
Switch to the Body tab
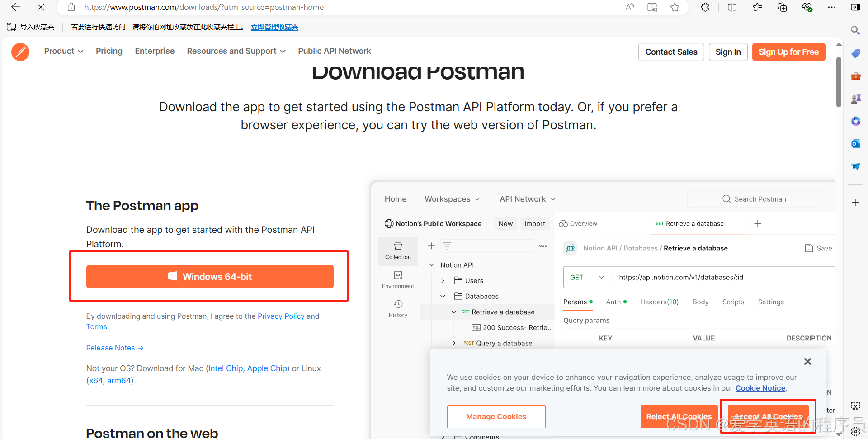700,302
